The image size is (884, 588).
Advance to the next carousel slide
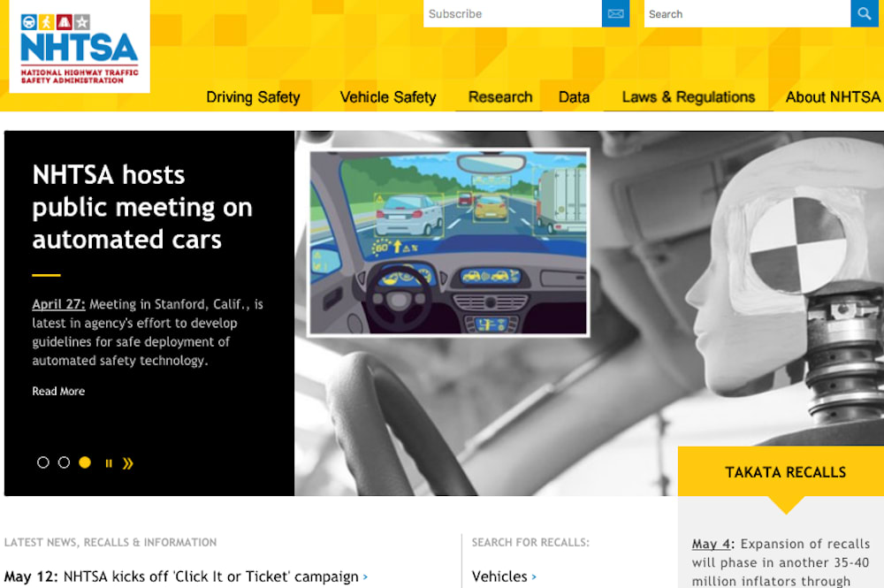coord(128,463)
